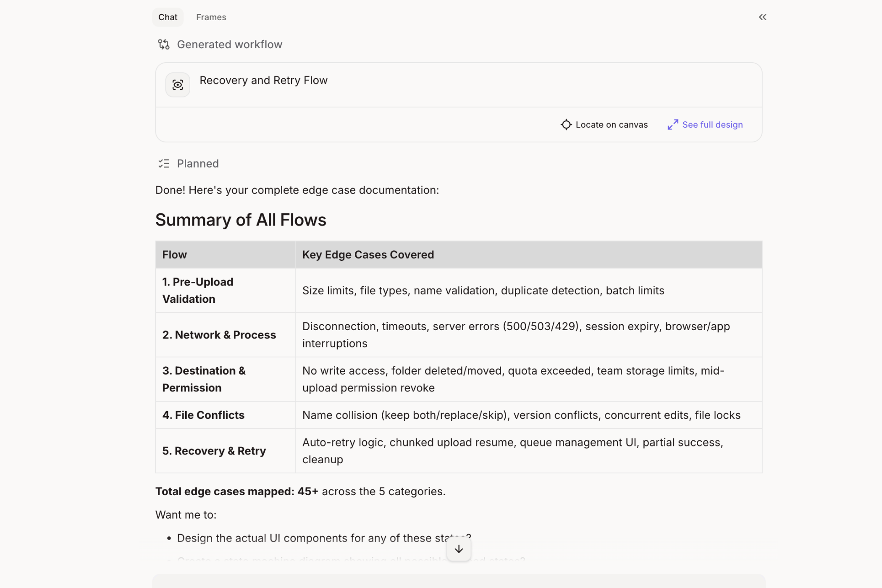The width and height of the screenshot is (882, 588).
Task: Expand the Generated workflow section label
Action: (229, 45)
